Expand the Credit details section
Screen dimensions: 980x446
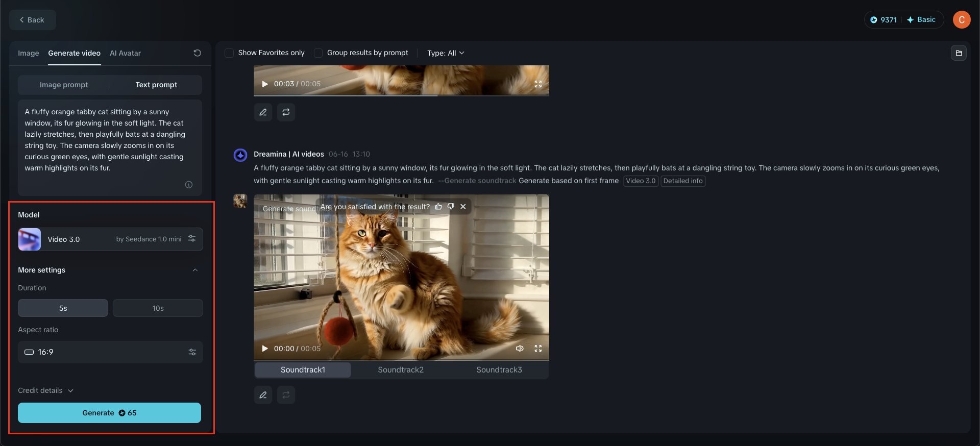46,390
